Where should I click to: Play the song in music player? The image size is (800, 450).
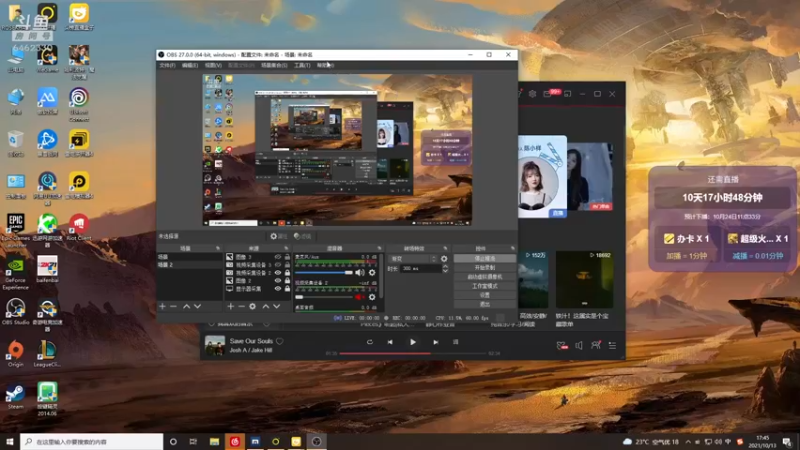tap(413, 342)
